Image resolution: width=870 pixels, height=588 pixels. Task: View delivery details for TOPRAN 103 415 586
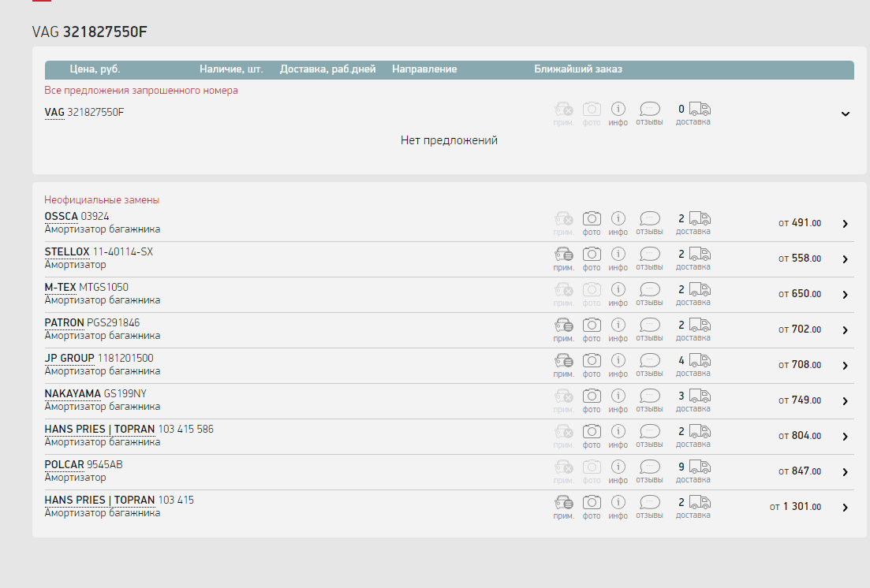click(693, 437)
